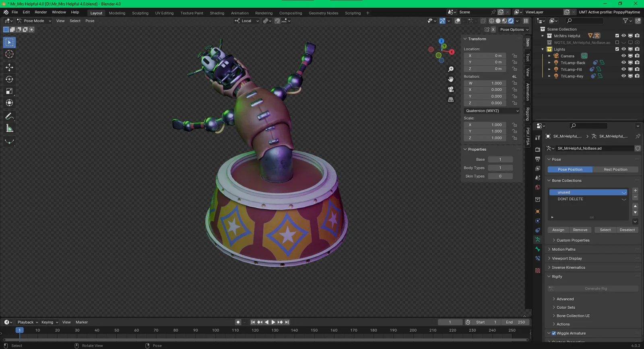
Task: Open the Rigging sidebar tab
Action: (x=528, y=114)
